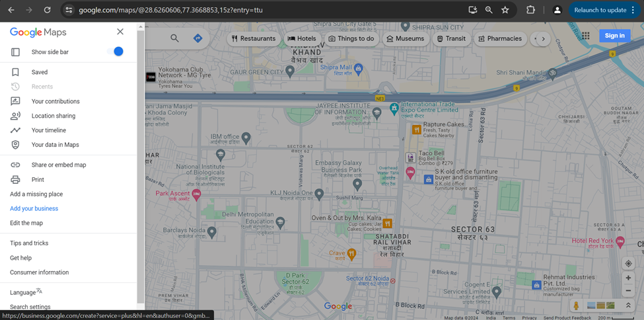The height and width of the screenshot is (320, 644).
Task: Close the Google Maps side menu
Action: 120,32
